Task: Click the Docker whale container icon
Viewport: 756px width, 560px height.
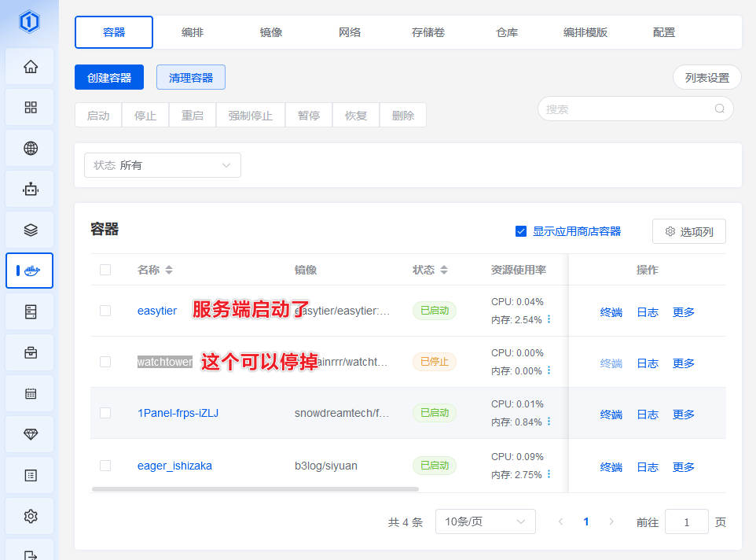Action: [x=29, y=271]
